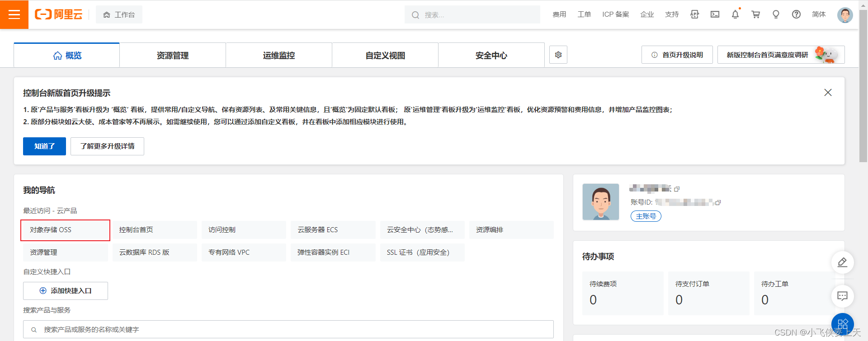Copy the account name icon
This screenshot has height=341, width=868.
pos(677,189)
